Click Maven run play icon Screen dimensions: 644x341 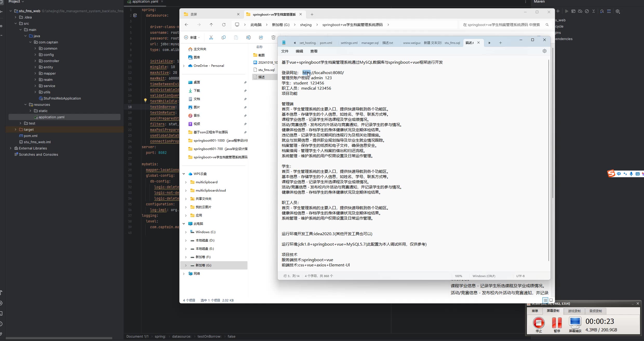pyautogui.click(x=567, y=11)
